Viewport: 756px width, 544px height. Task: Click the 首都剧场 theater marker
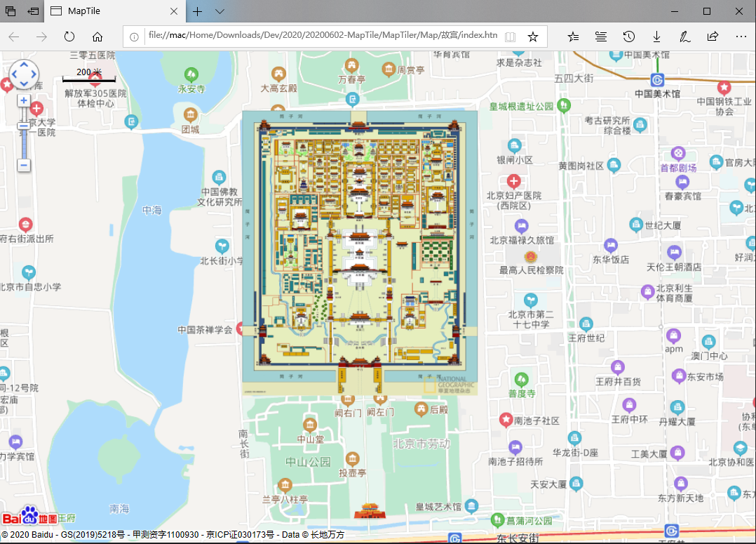(x=678, y=154)
